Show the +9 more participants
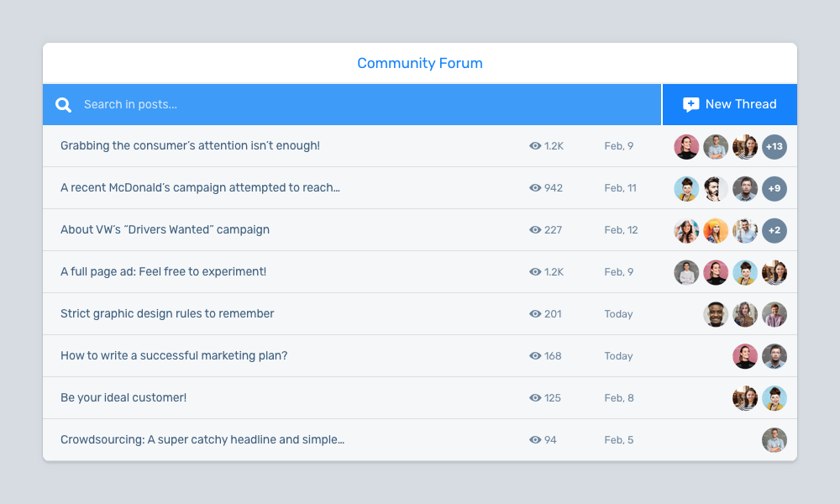 click(x=774, y=189)
